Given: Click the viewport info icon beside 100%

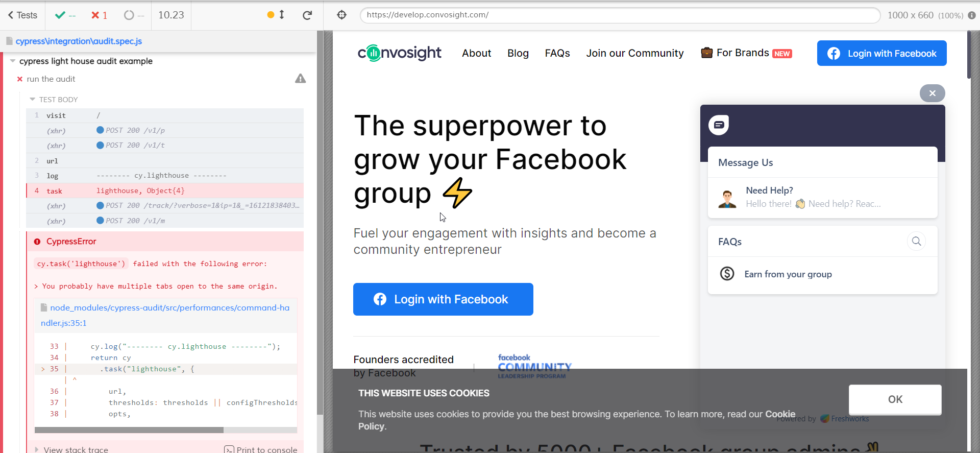Looking at the screenshot, I should [972, 15].
